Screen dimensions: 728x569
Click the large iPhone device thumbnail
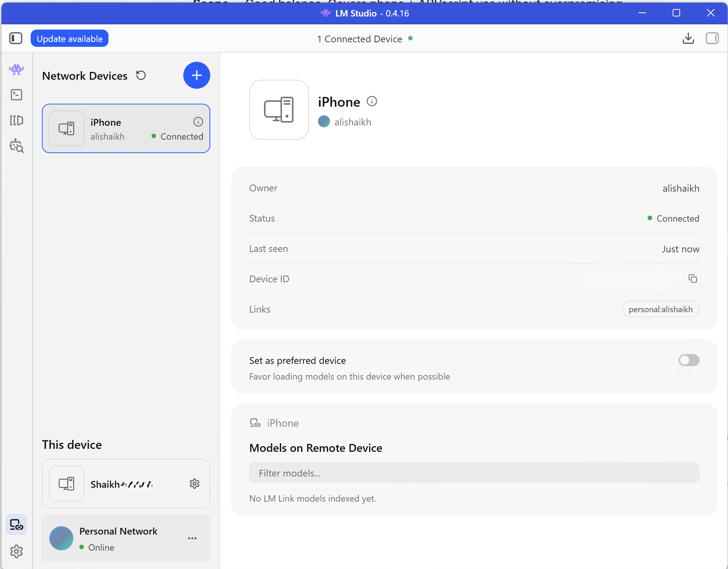[x=279, y=110]
